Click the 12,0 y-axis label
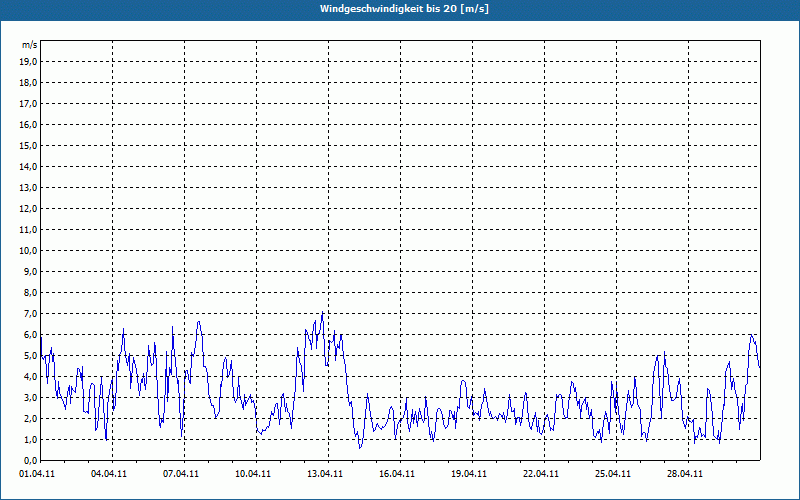This screenshot has height=500, width=800. 29,209
